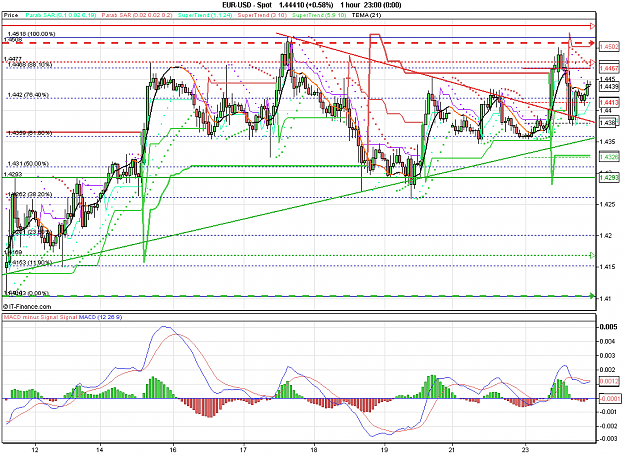Click the 'MACD minus Signal' legend label
625x455 pixels.
(31, 317)
